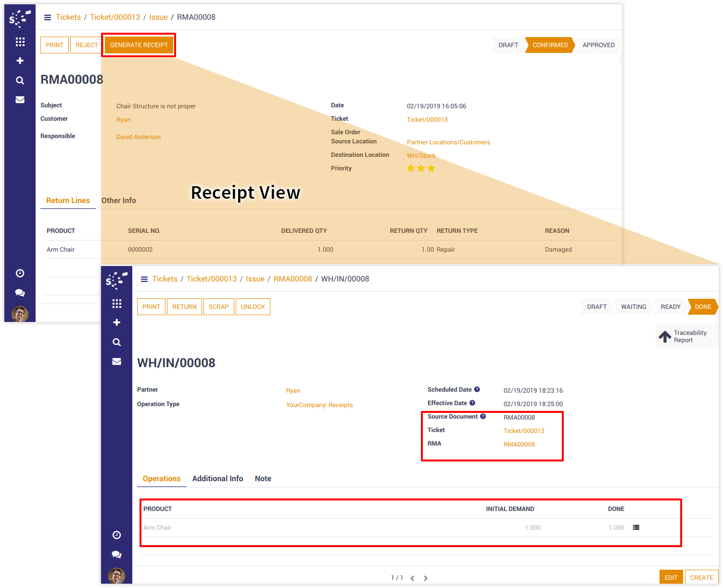Set priority using the third star
Viewport: 723px width, 588px height.
(x=431, y=168)
